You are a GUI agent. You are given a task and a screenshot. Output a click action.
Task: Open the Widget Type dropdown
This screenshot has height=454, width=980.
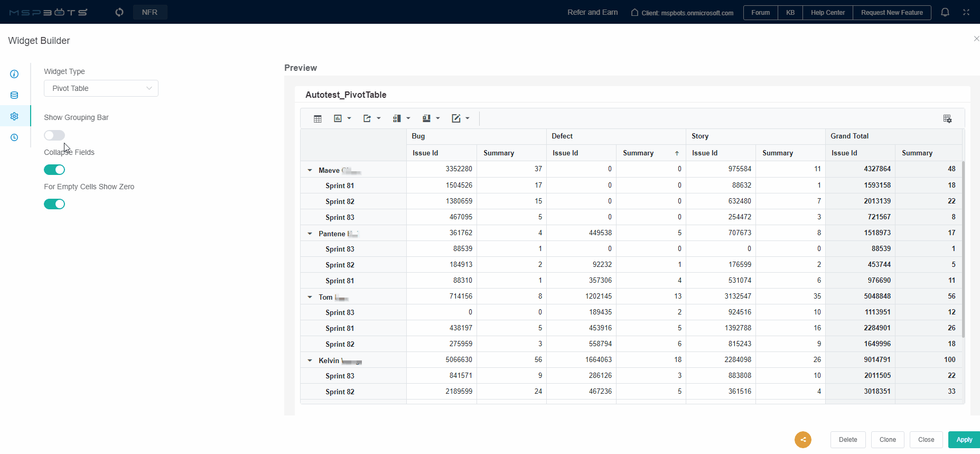click(101, 88)
